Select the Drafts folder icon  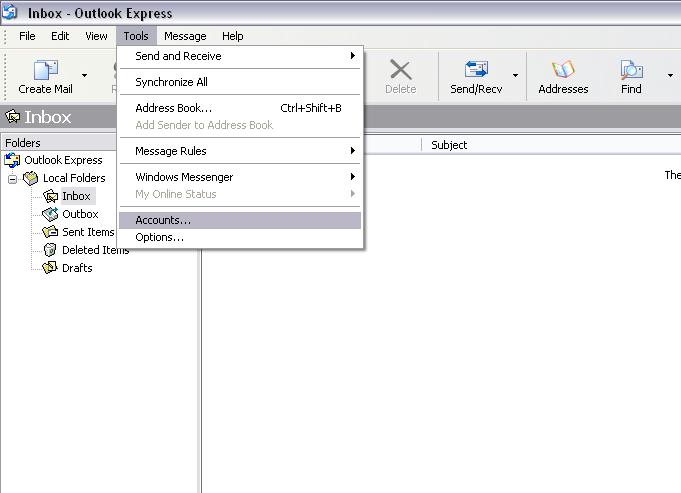tap(50, 268)
